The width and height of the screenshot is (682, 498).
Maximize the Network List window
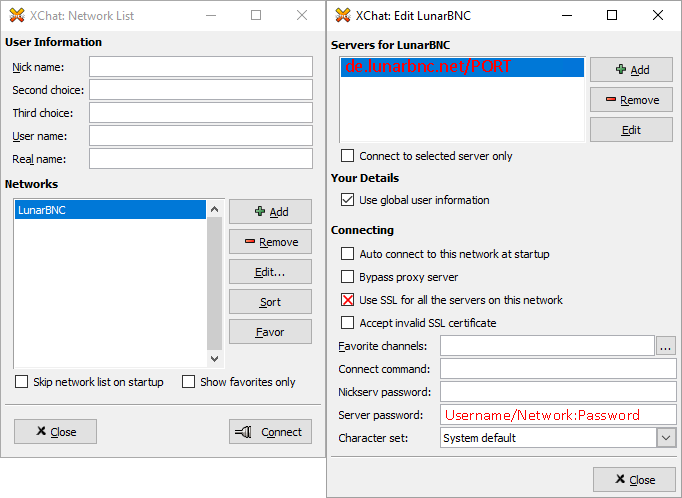[256, 15]
